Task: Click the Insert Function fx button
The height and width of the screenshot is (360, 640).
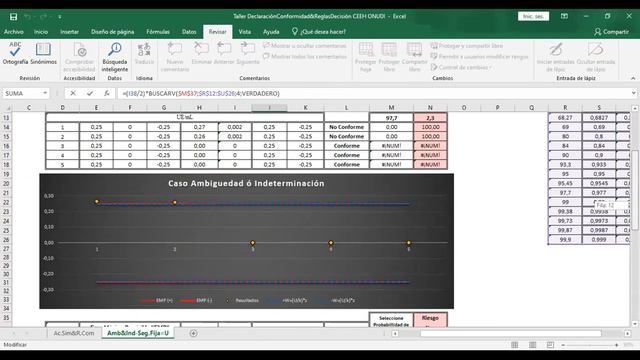Action: pos(107,93)
